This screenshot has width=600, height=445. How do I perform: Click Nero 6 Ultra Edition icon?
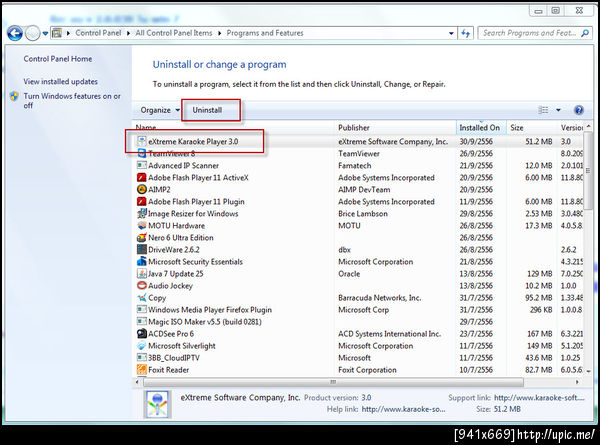coord(142,238)
